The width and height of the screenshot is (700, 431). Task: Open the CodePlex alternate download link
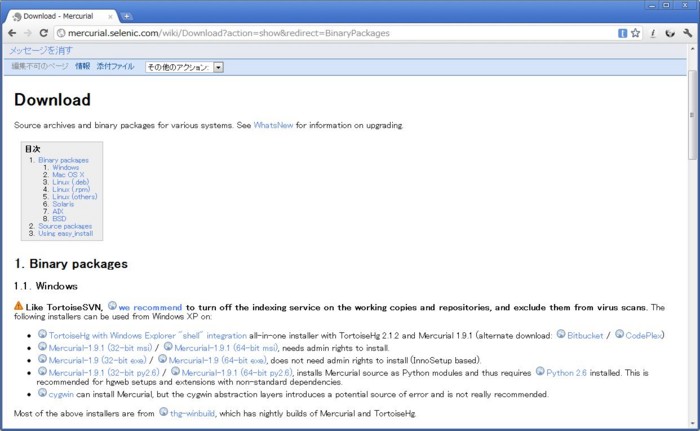[x=644, y=335]
